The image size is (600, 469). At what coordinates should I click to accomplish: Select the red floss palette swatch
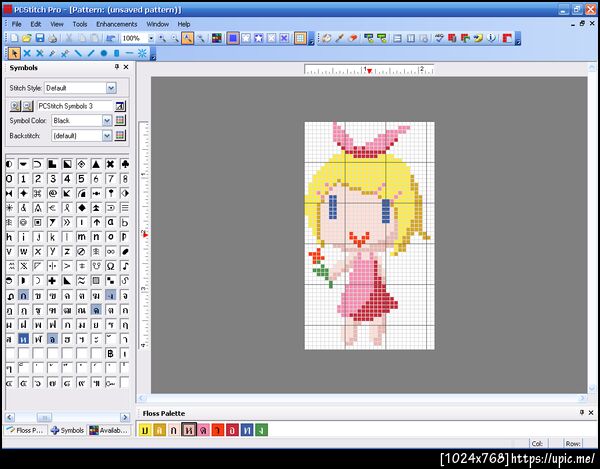pos(216,430)
